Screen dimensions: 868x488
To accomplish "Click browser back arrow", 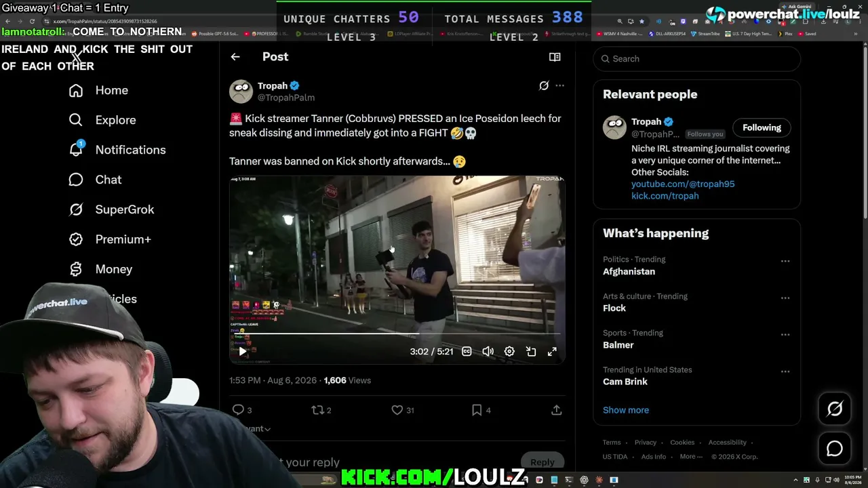I will click(x=7, y=22).
